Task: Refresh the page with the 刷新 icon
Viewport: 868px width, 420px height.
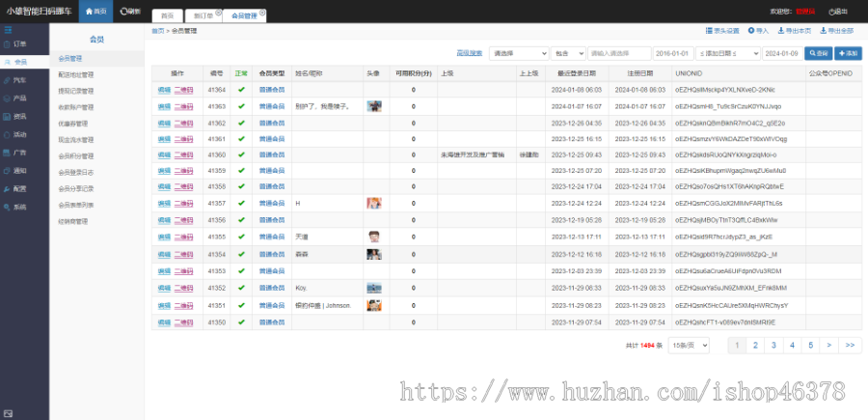Action: (130, 11)
